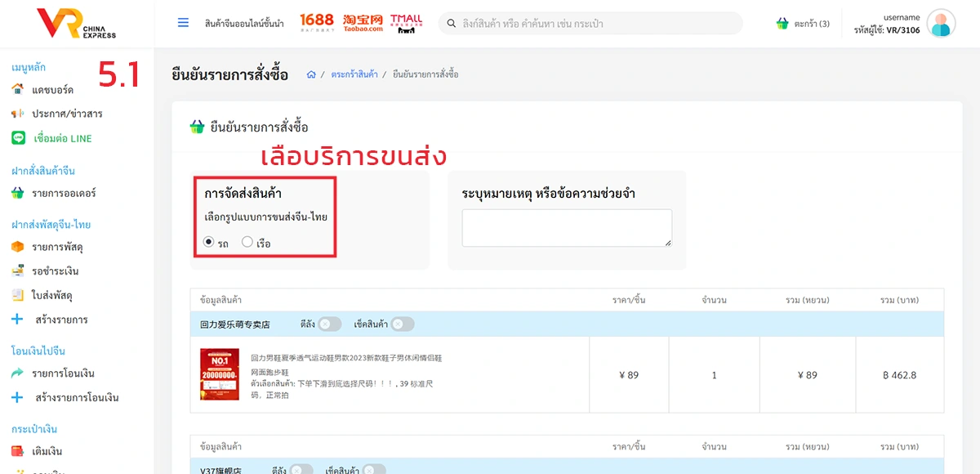The height and width of the screenshot is (474, 980).
Task: Click the user profile avatar
Action: [x=941, y=24]
